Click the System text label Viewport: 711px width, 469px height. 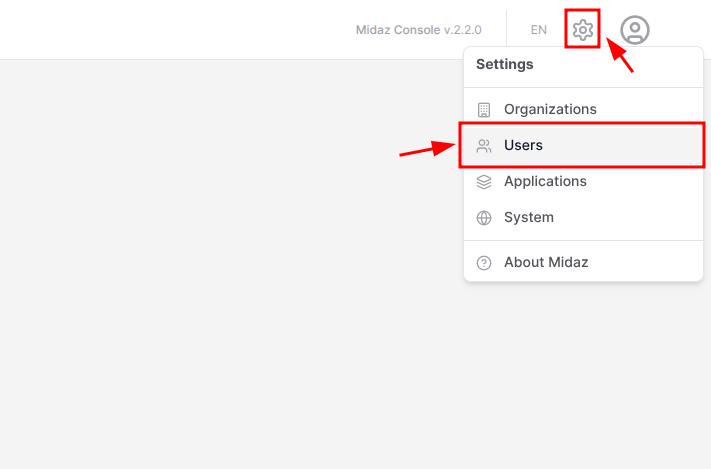point(529,217)
